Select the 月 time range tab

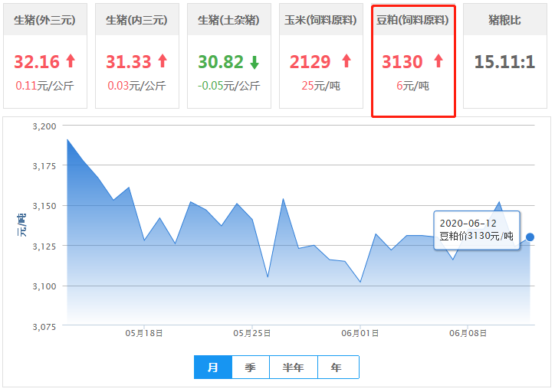point(213,367)
